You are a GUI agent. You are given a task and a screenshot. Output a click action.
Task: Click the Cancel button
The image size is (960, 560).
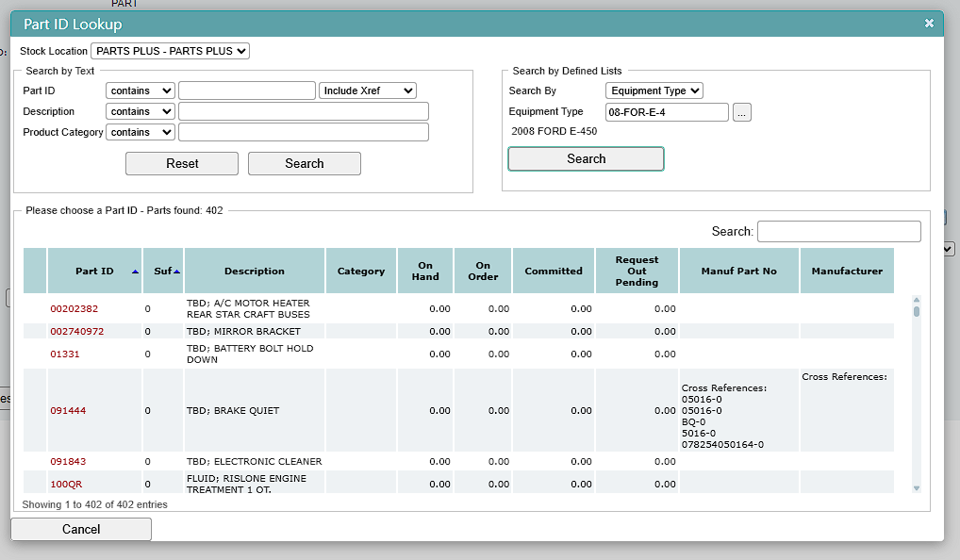click(x=81, y=530)
